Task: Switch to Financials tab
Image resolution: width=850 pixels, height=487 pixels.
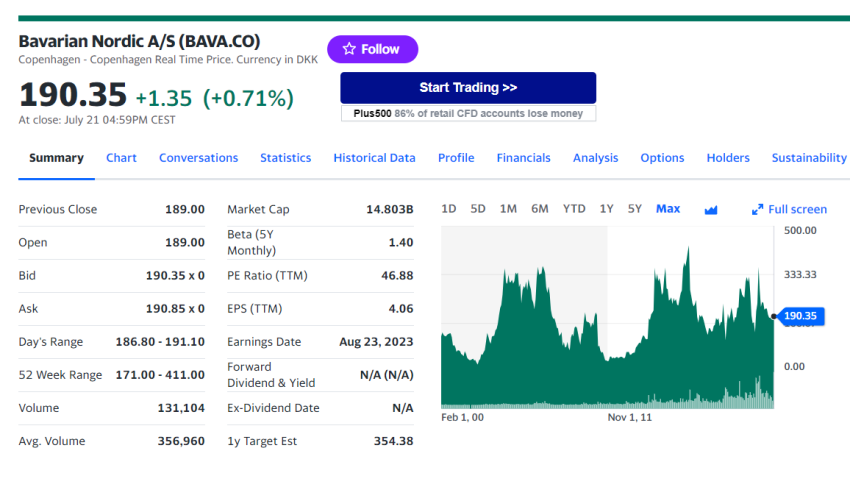Action: pos(524,158)
